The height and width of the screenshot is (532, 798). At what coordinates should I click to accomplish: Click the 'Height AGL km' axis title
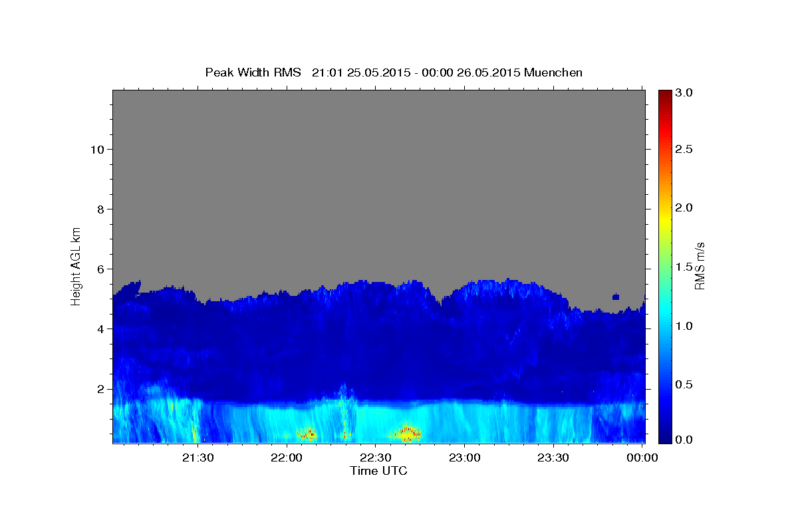click(76, 265)
